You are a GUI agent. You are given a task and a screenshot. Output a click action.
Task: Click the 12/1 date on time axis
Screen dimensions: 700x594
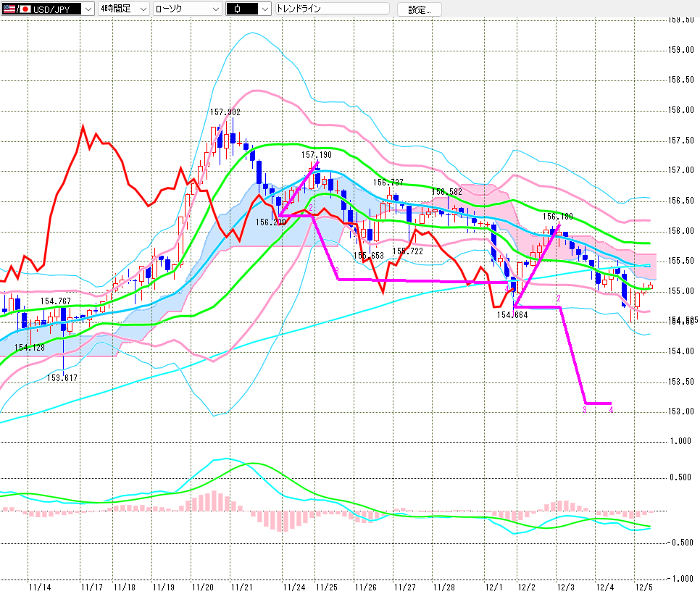(494, 586)
